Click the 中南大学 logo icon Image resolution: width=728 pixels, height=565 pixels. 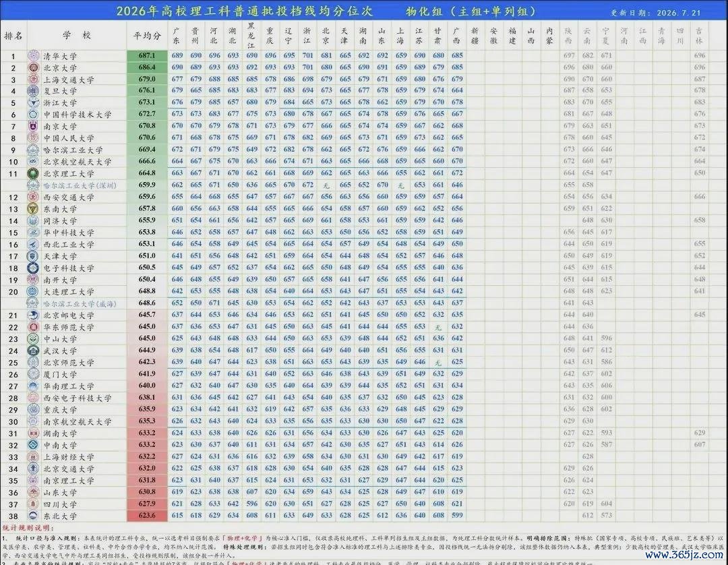[x=33, y=445]
